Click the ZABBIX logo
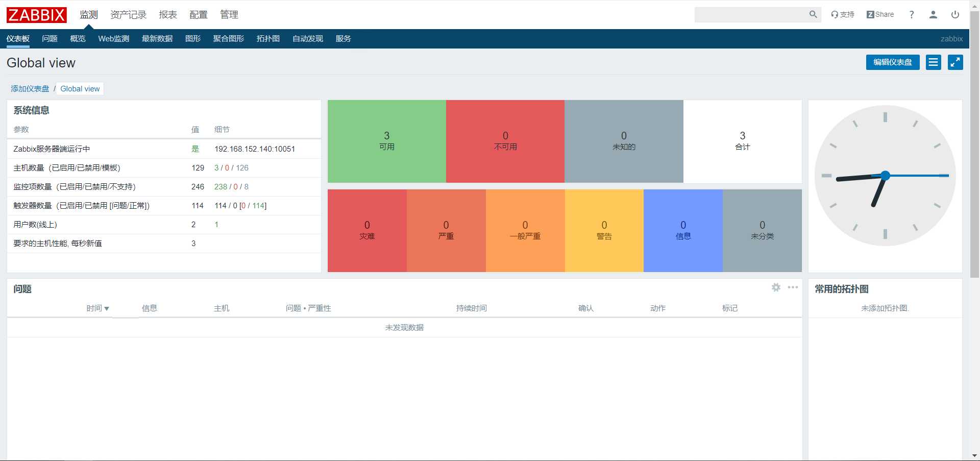 (x=37, y=15)
